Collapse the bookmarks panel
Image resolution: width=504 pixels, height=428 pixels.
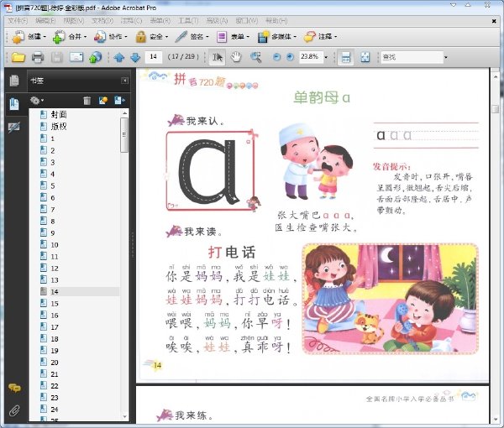pyautogui.click(x=124, y=81)
